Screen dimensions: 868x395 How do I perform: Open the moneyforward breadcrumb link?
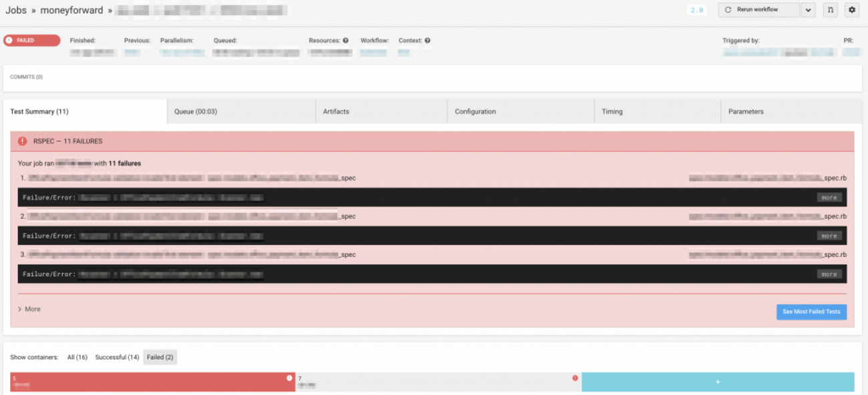(x=71, y=11)
